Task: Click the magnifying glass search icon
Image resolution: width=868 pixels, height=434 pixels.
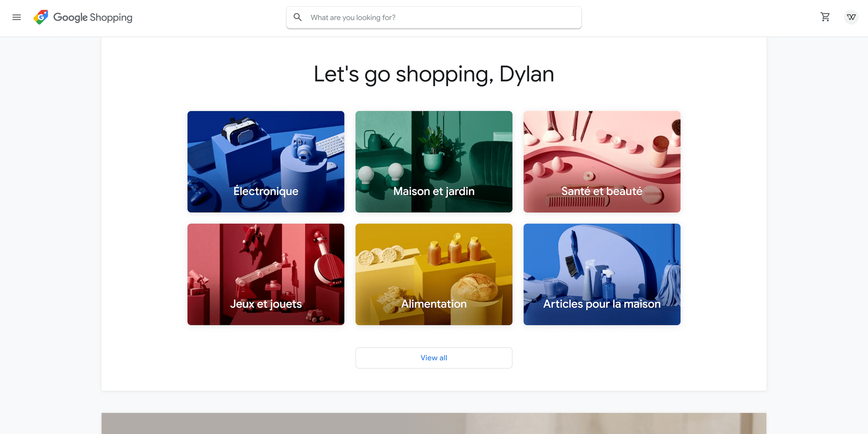Action: coord(297,17)
